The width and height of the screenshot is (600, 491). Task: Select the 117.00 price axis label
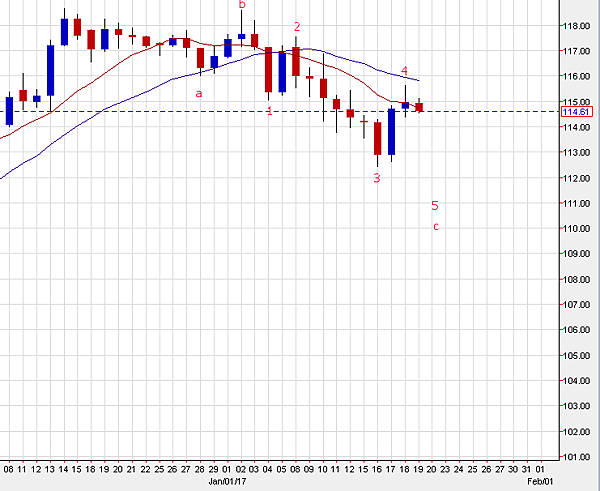tap(576, 51)
